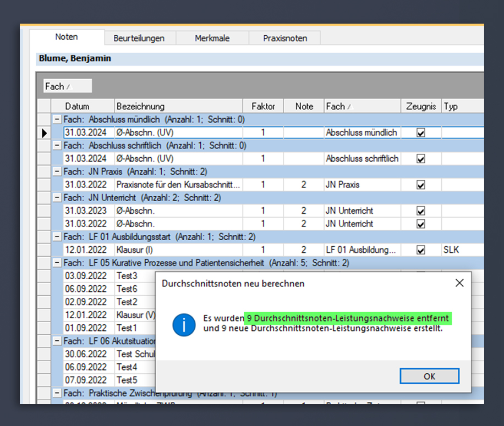The width and height of the screenshot is (504, 426).
Task: Uncheck Zeugnis for Abschluss mündlich row
Action: (421, 132)
